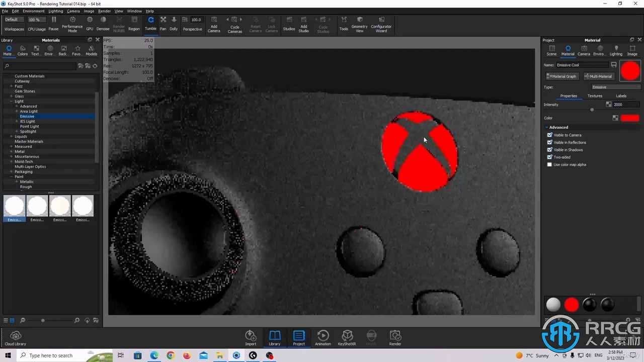
Task: Click the Intensity value field
Action: tap(626, 105)
